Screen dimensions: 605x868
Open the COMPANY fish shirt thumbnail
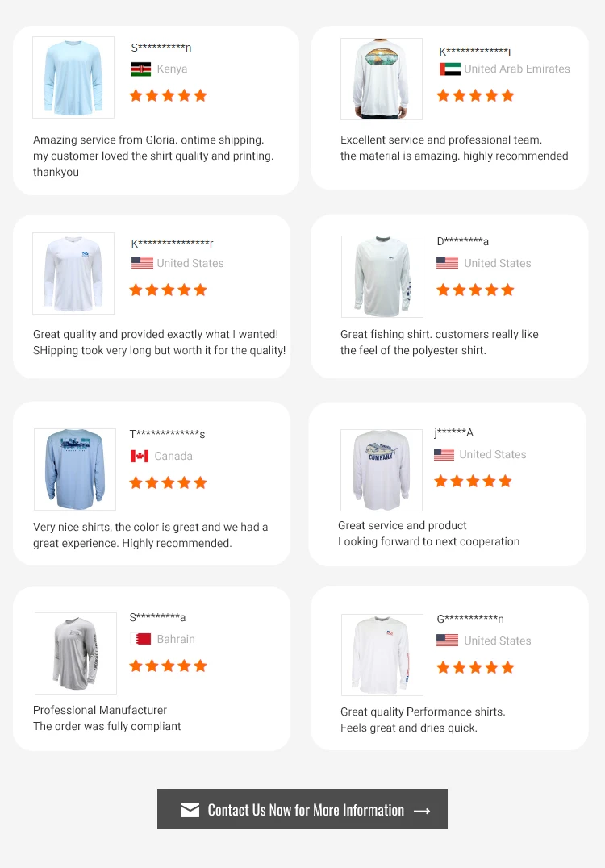pyautogui.click(x=382, y=470)
